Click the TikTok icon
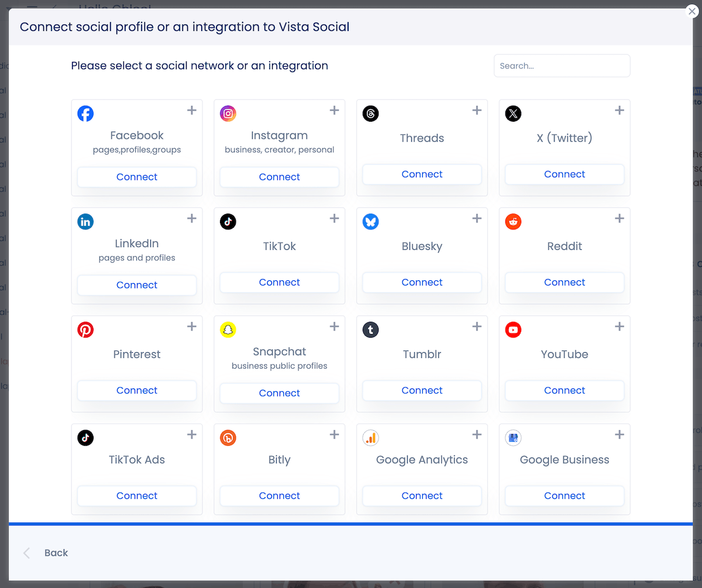The height and width of the screenshot is (588, 702). 228,222
